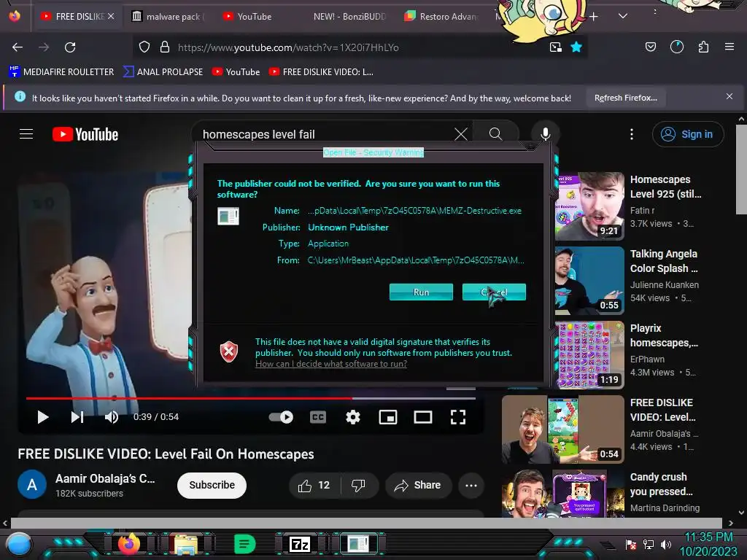
Task: Play the video with the play button
Action: tap(43, 417)
